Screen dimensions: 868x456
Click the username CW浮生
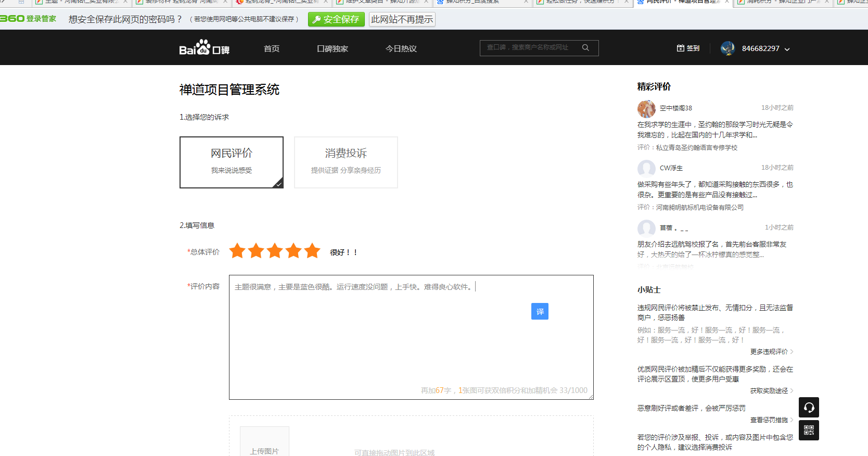click(671, 168)
